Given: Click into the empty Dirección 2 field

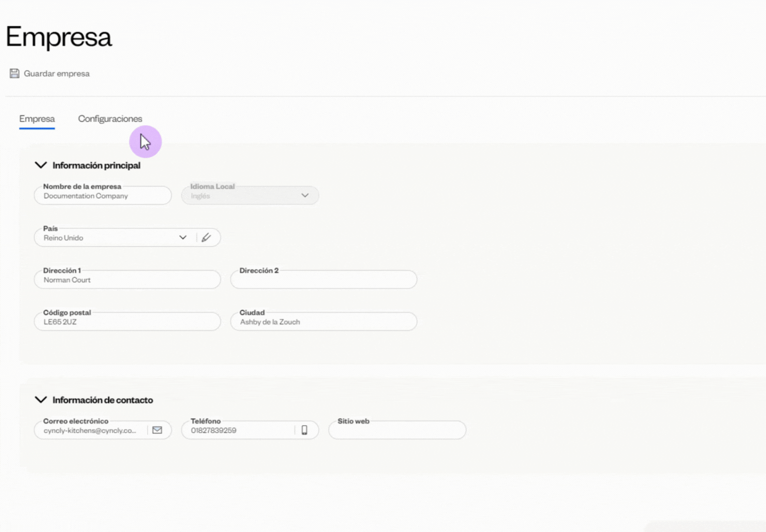Looking at the screenshot, I should click(323, 280).
